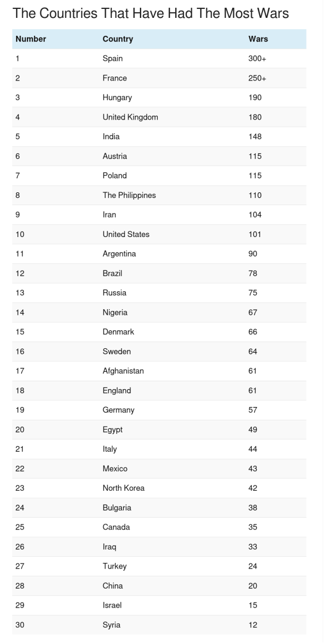
Task: Click The Philippines table entry
Action: click(x=129, y=195)
